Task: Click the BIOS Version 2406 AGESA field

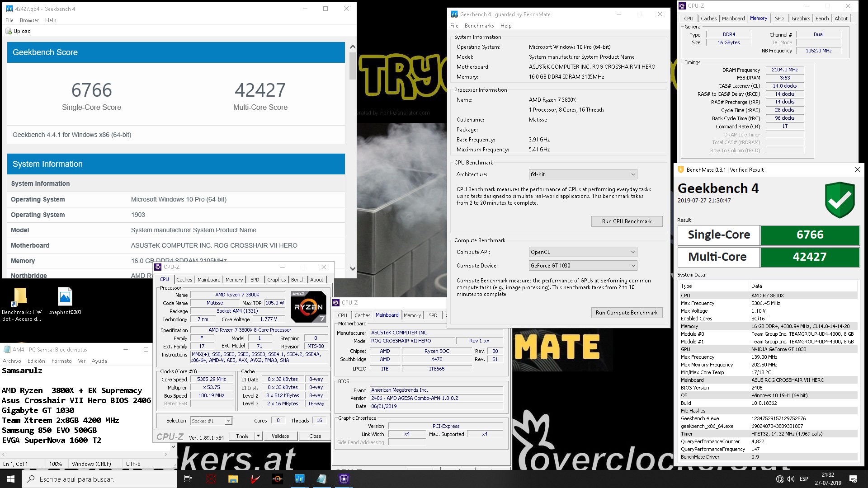Action: click(x=436, y=399)
